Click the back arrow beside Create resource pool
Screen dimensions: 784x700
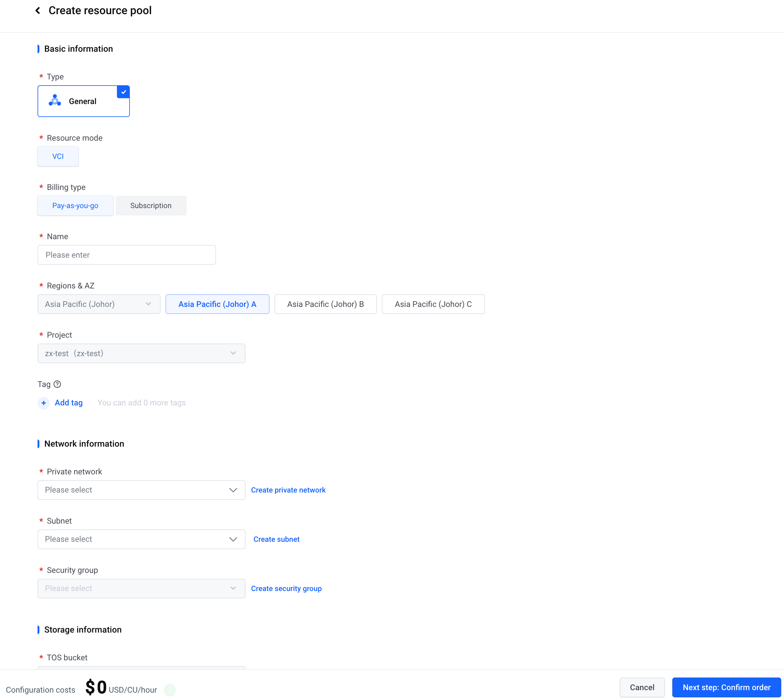tap(38, 11)
